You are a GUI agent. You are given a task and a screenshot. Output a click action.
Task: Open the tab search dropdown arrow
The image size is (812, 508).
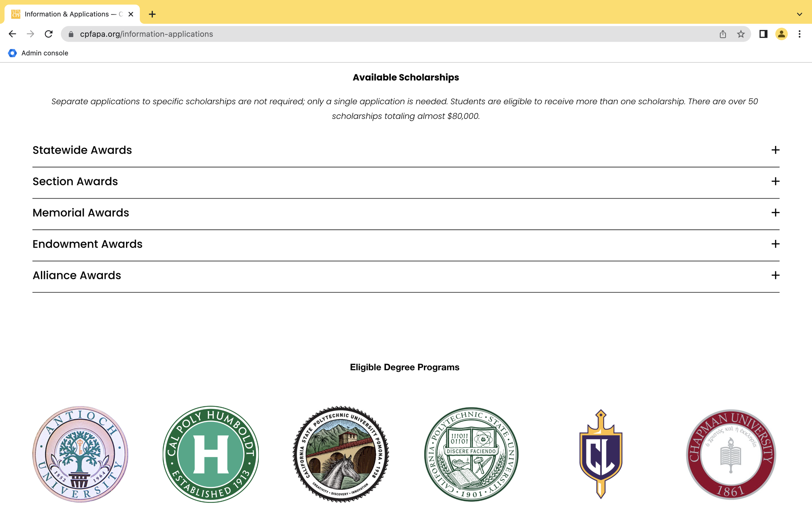799,14
